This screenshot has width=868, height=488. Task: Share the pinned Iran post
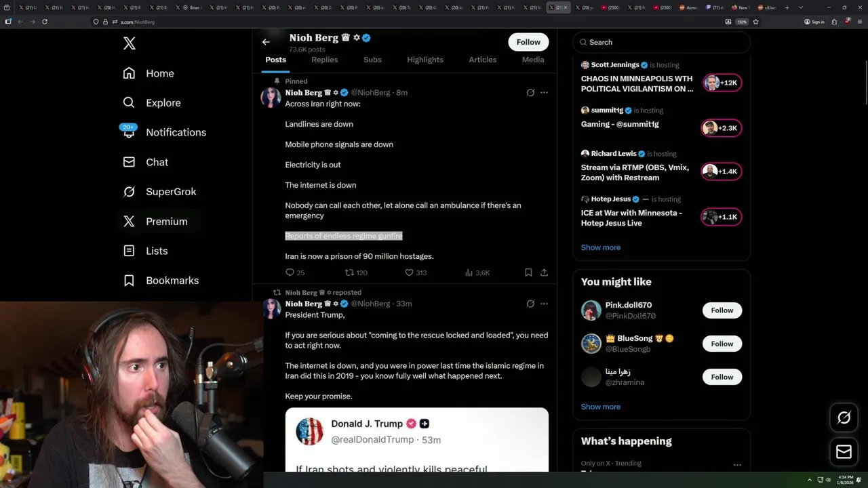[544, 272]
